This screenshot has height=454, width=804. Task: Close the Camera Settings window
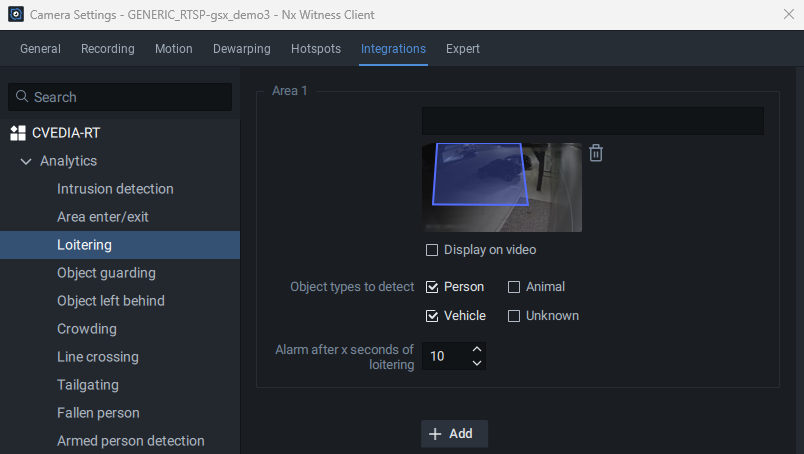[x=788, y=14]
